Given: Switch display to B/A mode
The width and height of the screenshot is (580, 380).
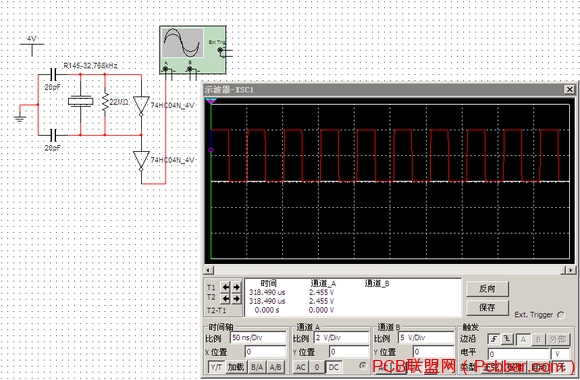Looking at the screenshot, I should click(257, 367).
